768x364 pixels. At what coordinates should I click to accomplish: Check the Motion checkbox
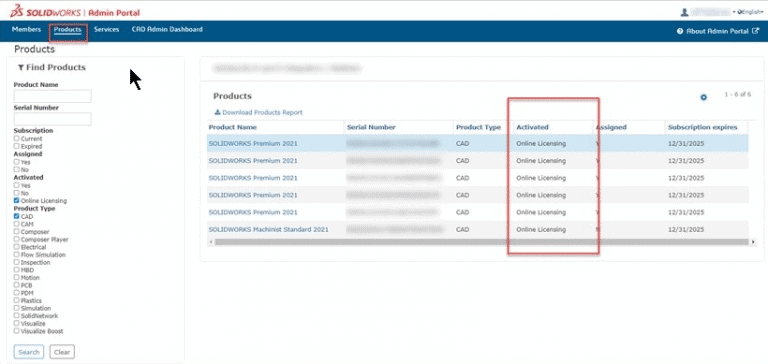coord(17,277)
